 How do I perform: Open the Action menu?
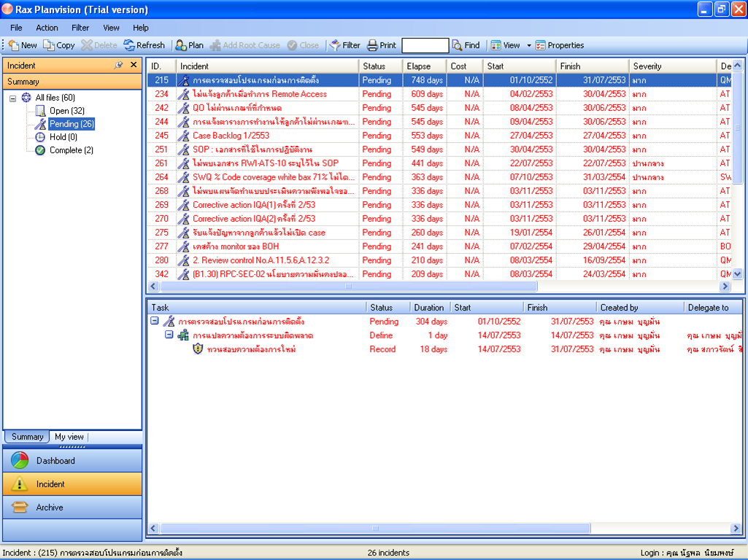pos(47,28)
